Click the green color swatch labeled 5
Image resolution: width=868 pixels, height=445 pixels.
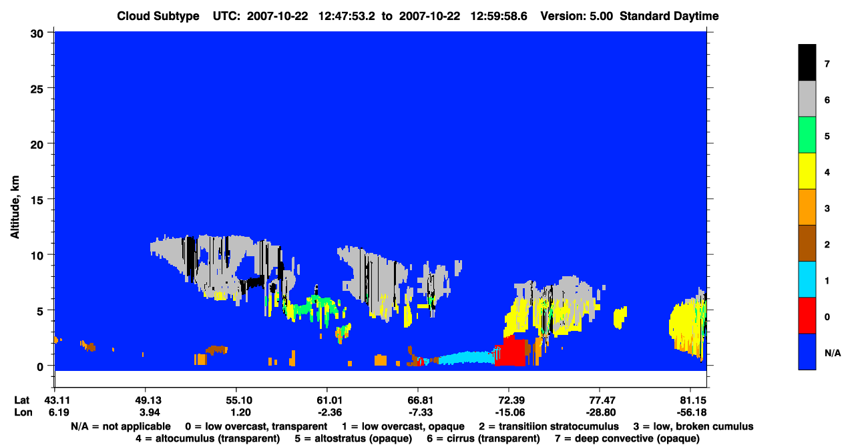[x=807, y=135]
